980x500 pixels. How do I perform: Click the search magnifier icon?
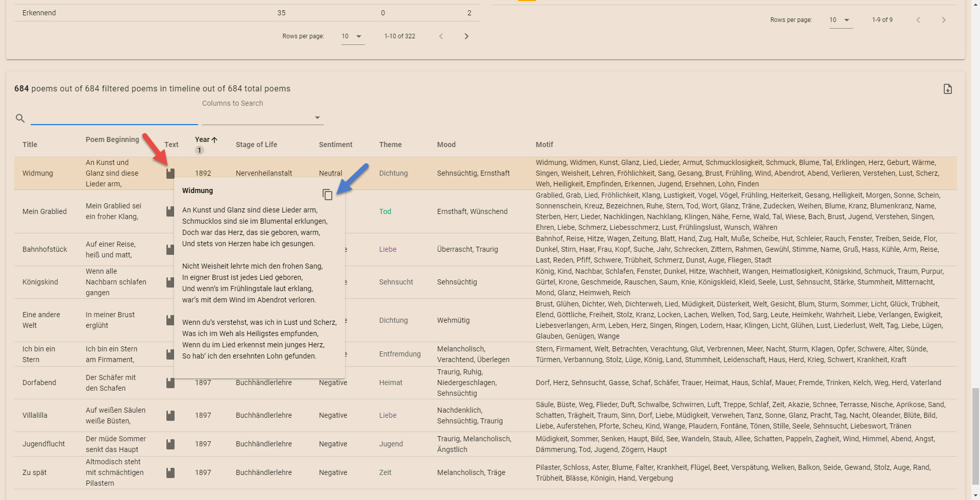click(20, 118)
